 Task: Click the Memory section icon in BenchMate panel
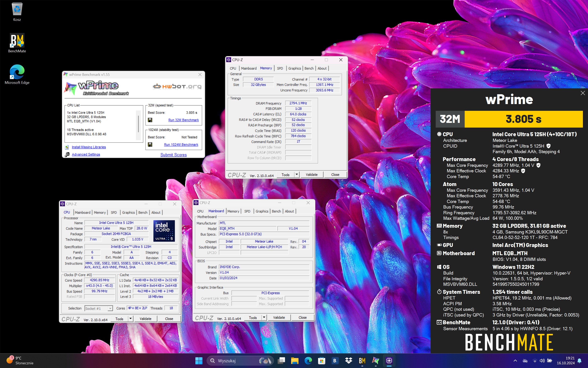pyautogui.click(x=439, y=226)
